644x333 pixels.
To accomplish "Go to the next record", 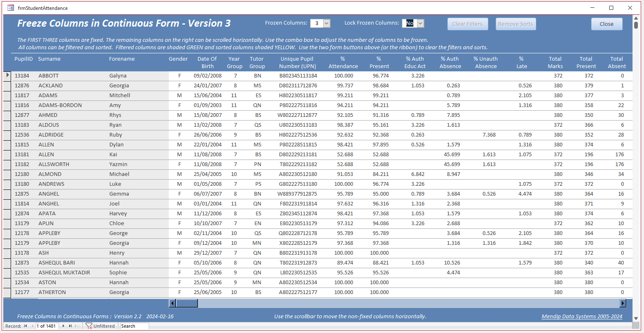I will pos(63,326).
